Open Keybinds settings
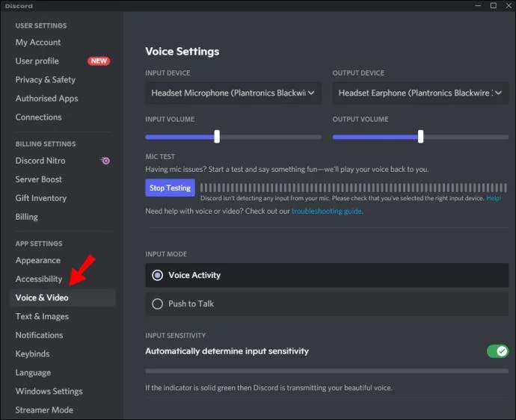Screen dimensions: 516x420 click(32, 354)
